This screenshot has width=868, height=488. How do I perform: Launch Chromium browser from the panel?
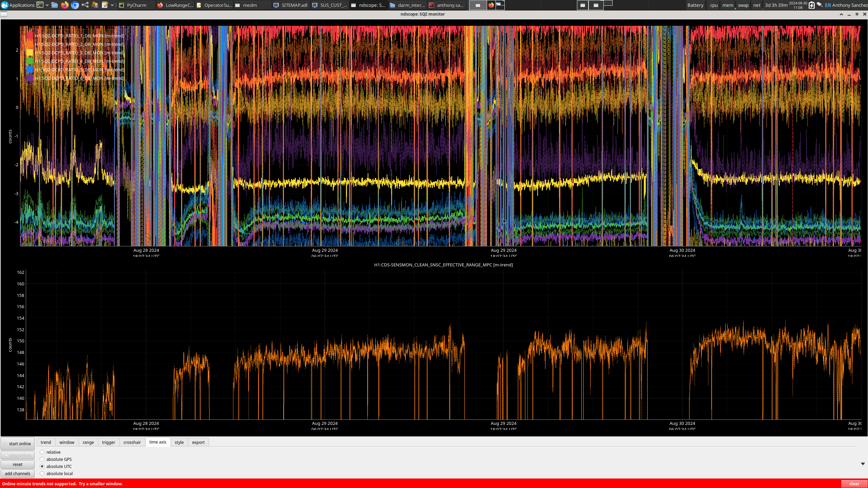(75, 5)
